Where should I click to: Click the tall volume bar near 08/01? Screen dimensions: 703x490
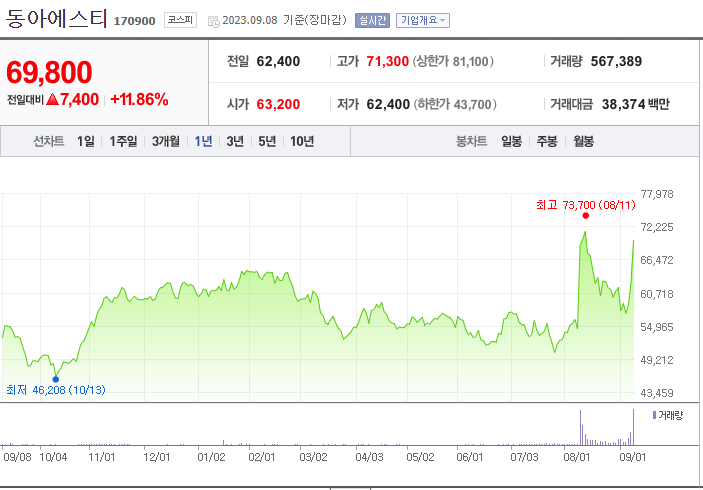coord(580,427)
